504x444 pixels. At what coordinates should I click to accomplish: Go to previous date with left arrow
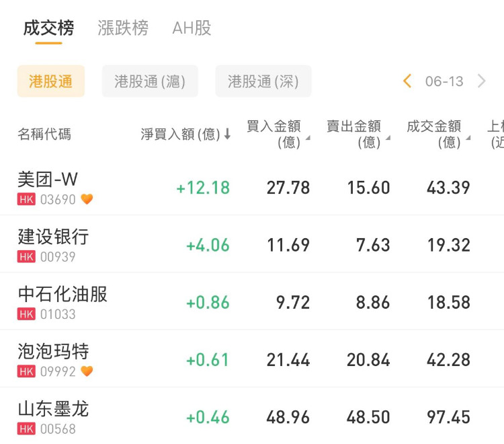(407, 81)
